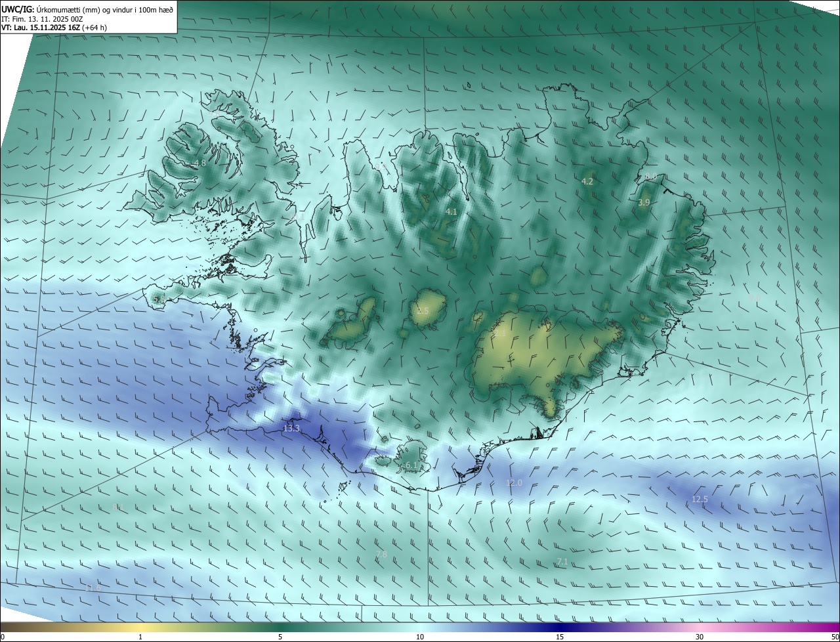Click the 30 tick on the color scale
840x642 pixels.
700,637
